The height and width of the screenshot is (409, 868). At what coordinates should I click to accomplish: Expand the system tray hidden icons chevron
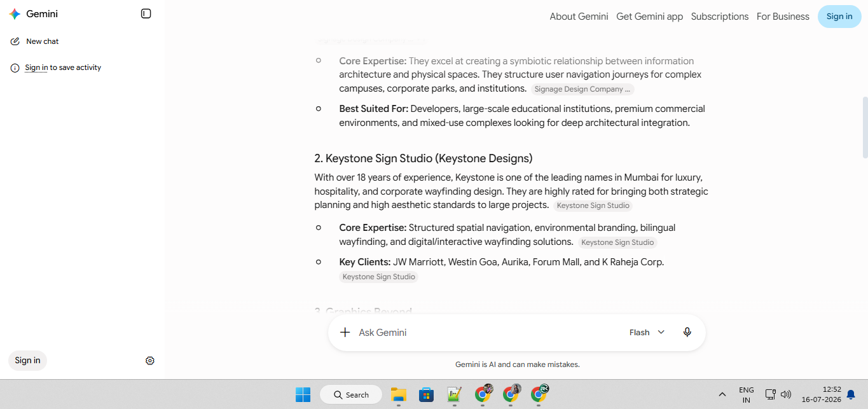pos(722,394)
